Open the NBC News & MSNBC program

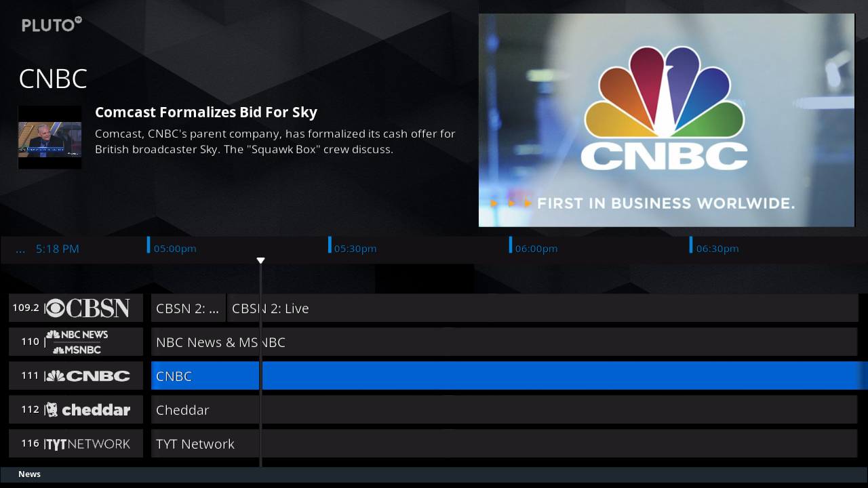coord(504,342)
